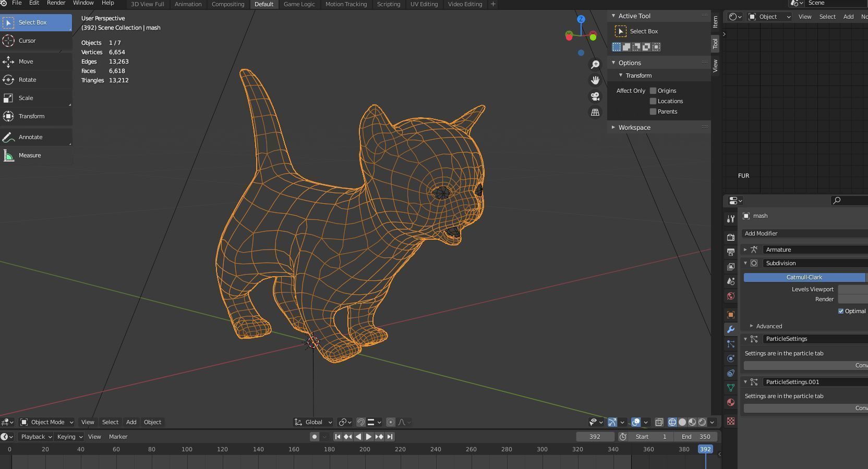
Task: Open the Playback dropdown in timeline
Action: click(x=35, y=437)
